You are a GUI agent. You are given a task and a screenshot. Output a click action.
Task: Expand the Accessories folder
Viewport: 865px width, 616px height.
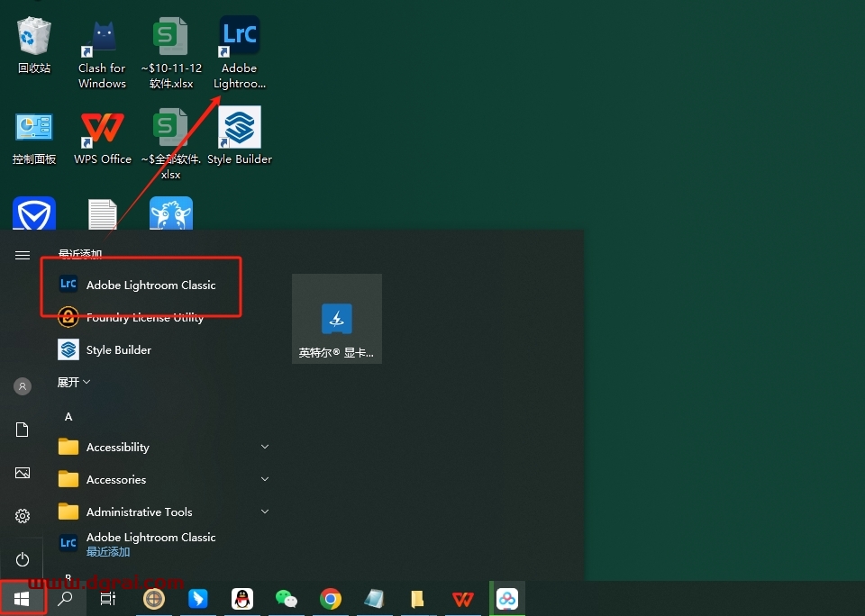pos(163,480)
